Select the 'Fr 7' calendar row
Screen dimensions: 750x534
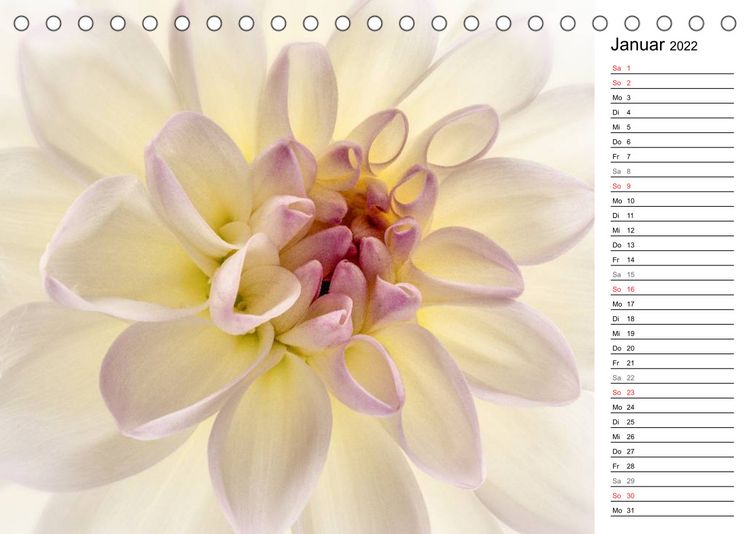672,156
